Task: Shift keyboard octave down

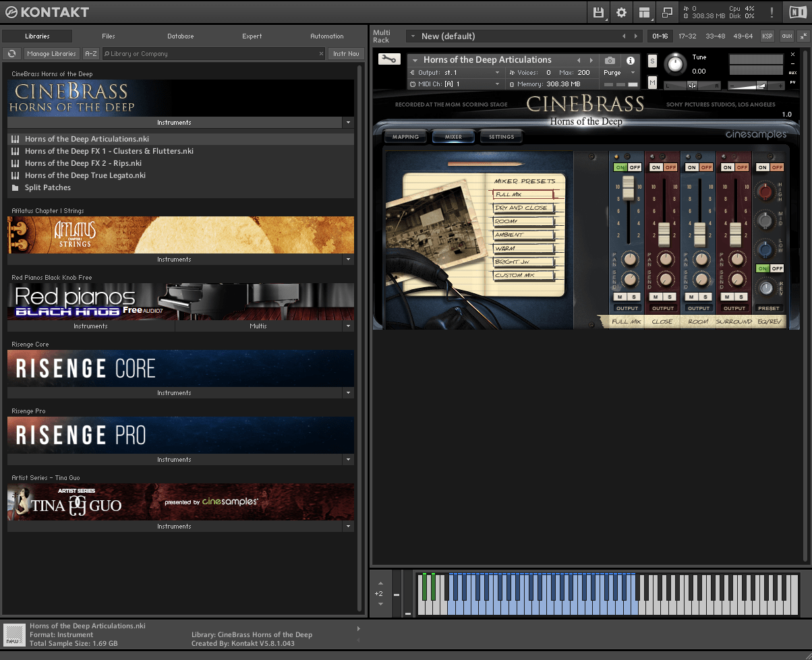Action: pos(380,605)
